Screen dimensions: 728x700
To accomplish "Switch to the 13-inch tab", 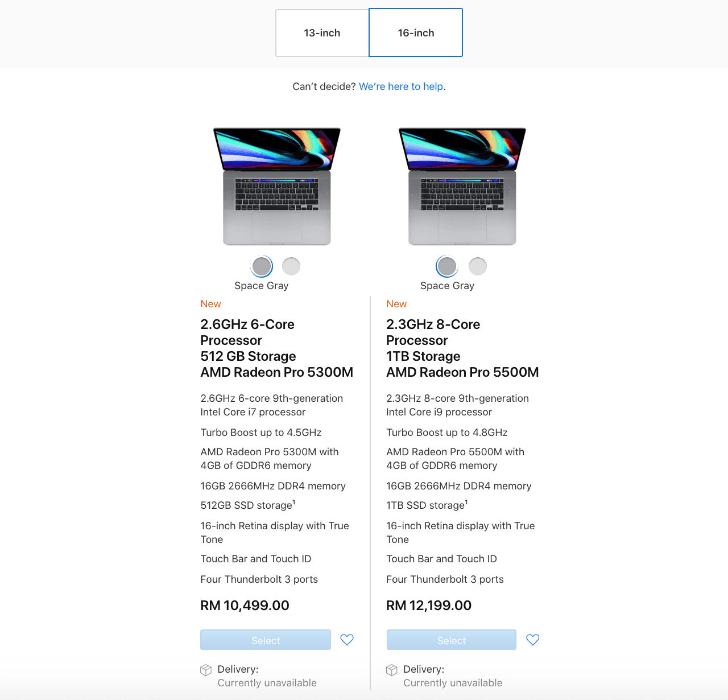I will [x=322, y=33].
